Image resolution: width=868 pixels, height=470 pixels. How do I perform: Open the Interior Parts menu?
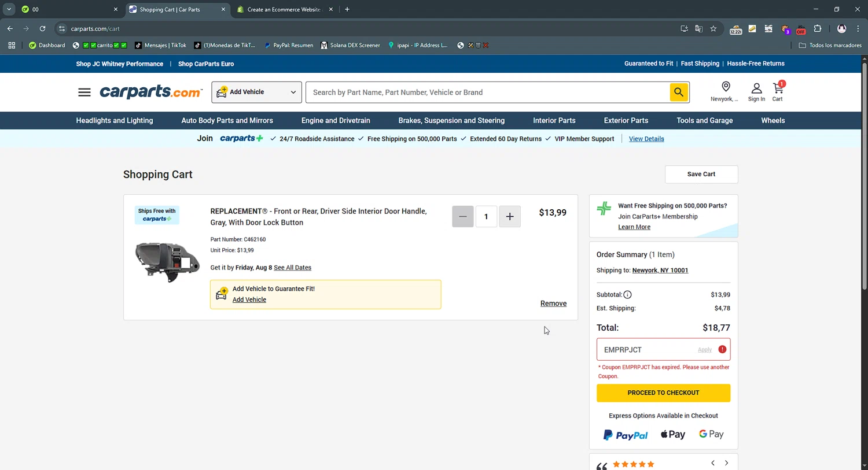(x=554, y=120)
